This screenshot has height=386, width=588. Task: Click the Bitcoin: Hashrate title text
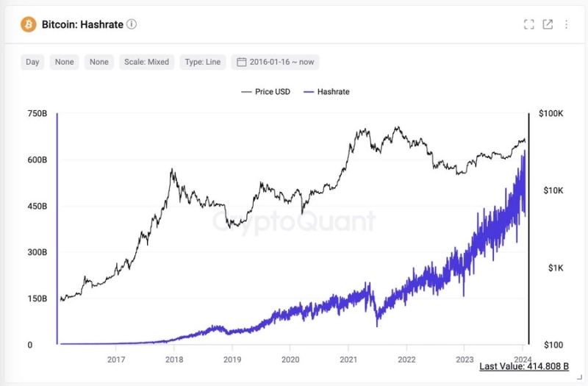83,24
